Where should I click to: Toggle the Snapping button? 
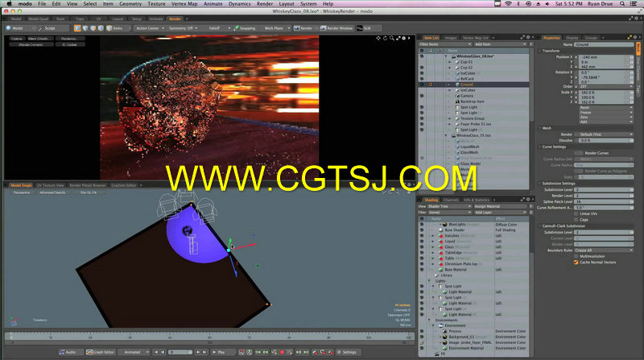click(x=245, y=28)
